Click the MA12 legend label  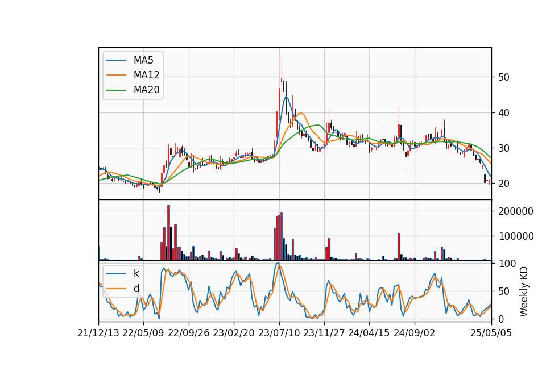(x=146, y=75)
